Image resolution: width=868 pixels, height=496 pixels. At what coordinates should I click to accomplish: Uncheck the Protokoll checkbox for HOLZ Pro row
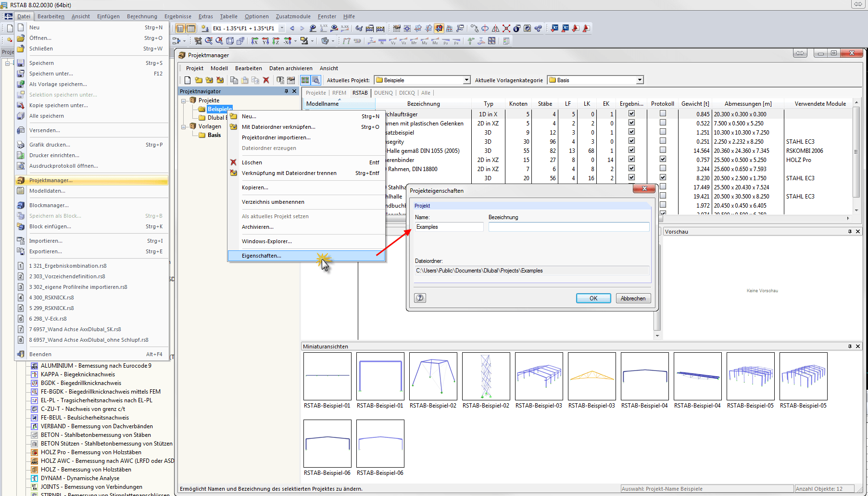(663, 160)
